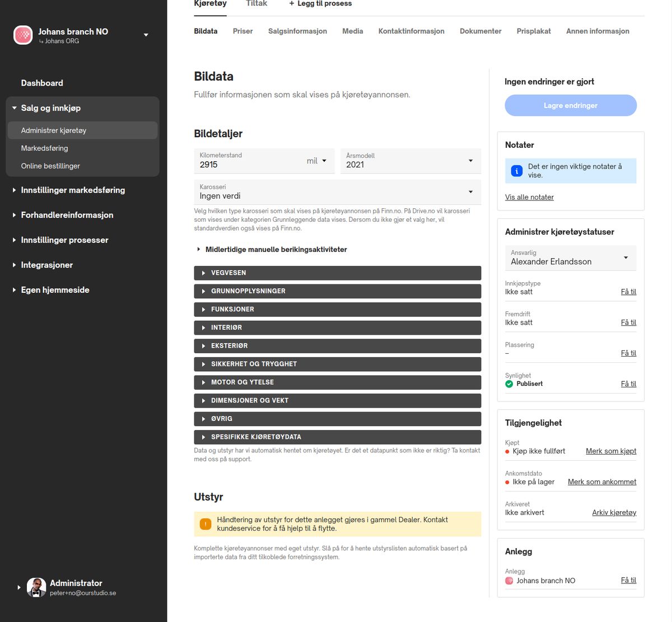672x622 pixels.
Task: Switch to the Priser tab
Action: (242, 31)
